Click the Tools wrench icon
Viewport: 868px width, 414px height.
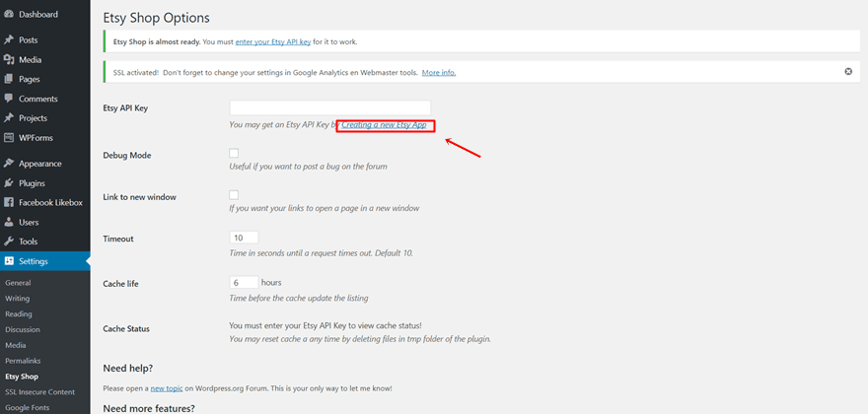coord(8,241)
